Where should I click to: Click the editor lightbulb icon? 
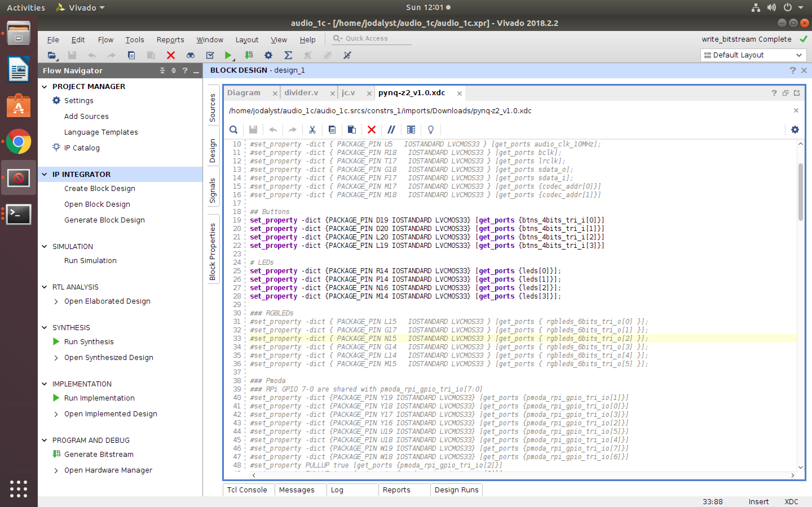coord(431,130)
